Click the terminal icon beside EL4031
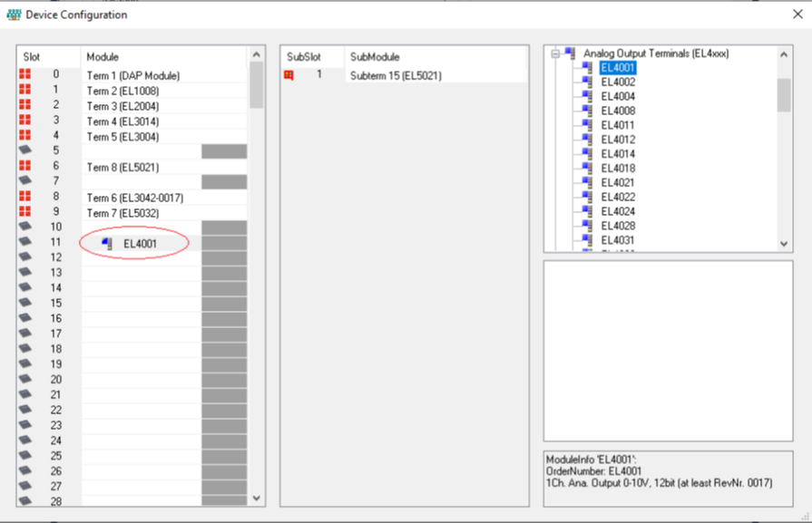The width and height of the screenshot is (812, 523). tap(586, 240)
